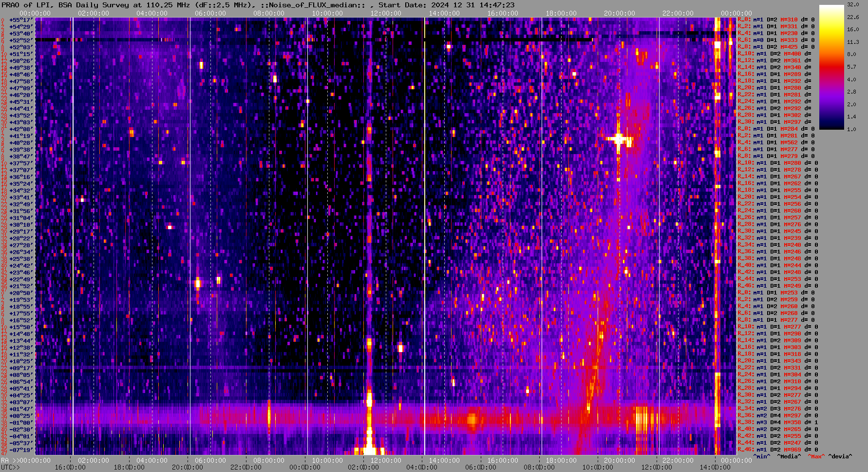This screenshot has height=472, width=868.
Task: Click the 16.0 color scale value
Action: coord(852,29)
